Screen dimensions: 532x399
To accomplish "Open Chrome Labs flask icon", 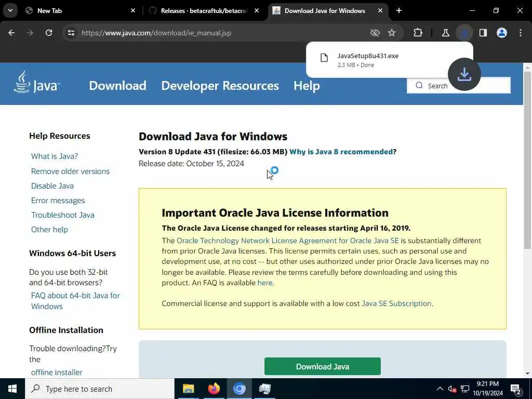I will (x=445, y=33).
